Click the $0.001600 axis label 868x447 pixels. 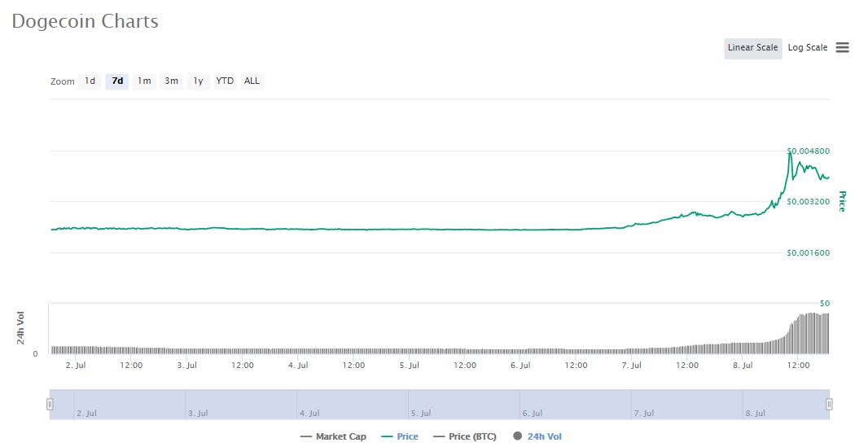809,253
